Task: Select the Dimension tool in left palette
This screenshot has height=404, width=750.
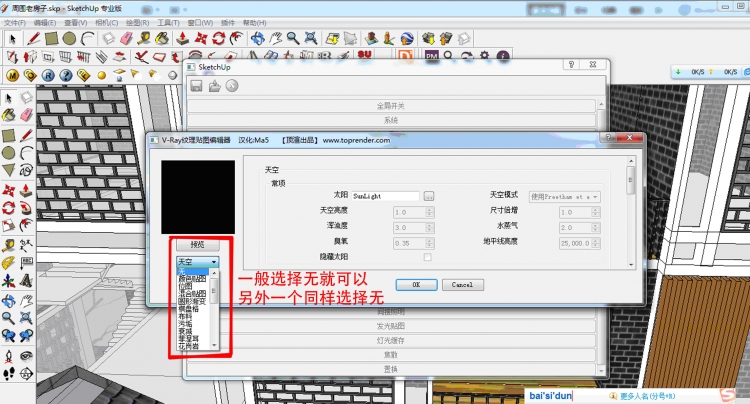Action: 26,246
